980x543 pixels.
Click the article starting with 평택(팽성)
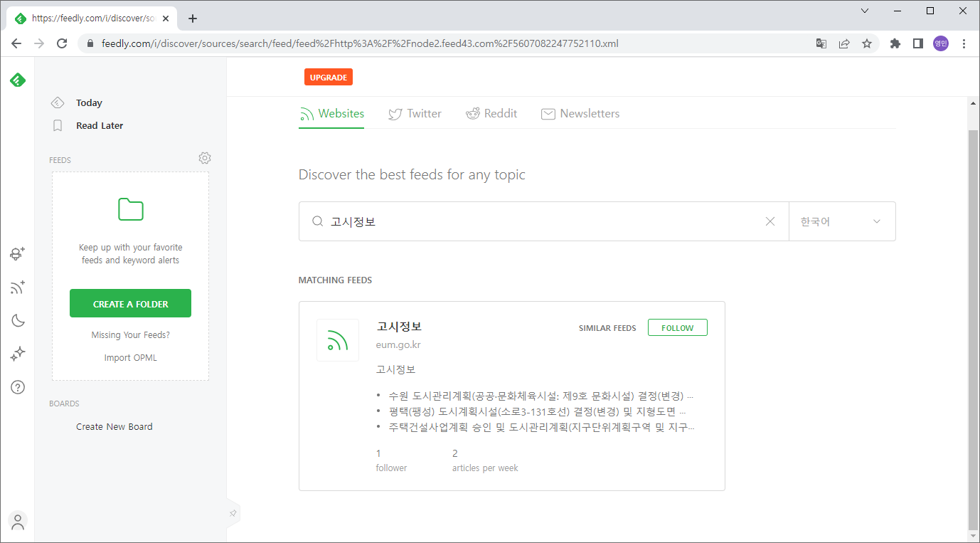[x=538, y=411]
